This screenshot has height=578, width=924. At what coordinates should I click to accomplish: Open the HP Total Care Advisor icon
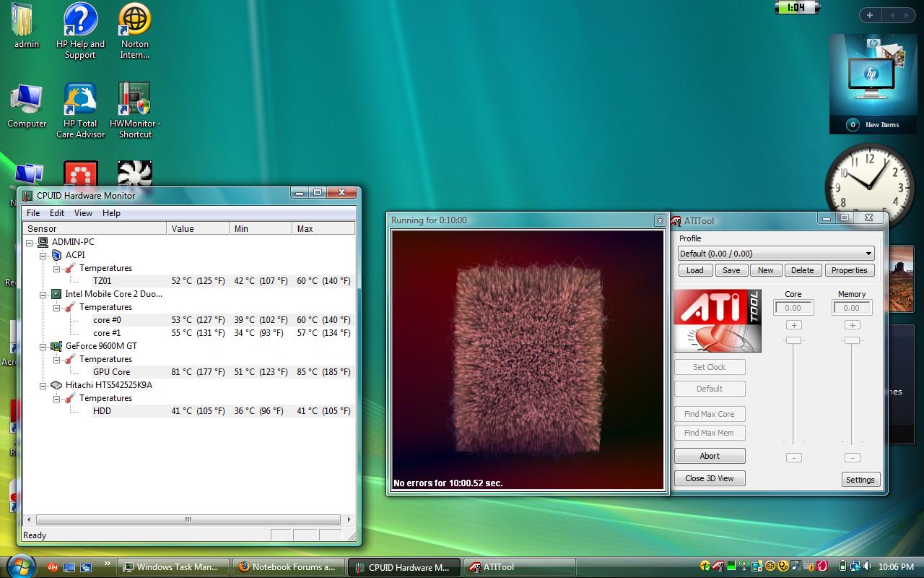pyautogui.click(x=80, y=101)
